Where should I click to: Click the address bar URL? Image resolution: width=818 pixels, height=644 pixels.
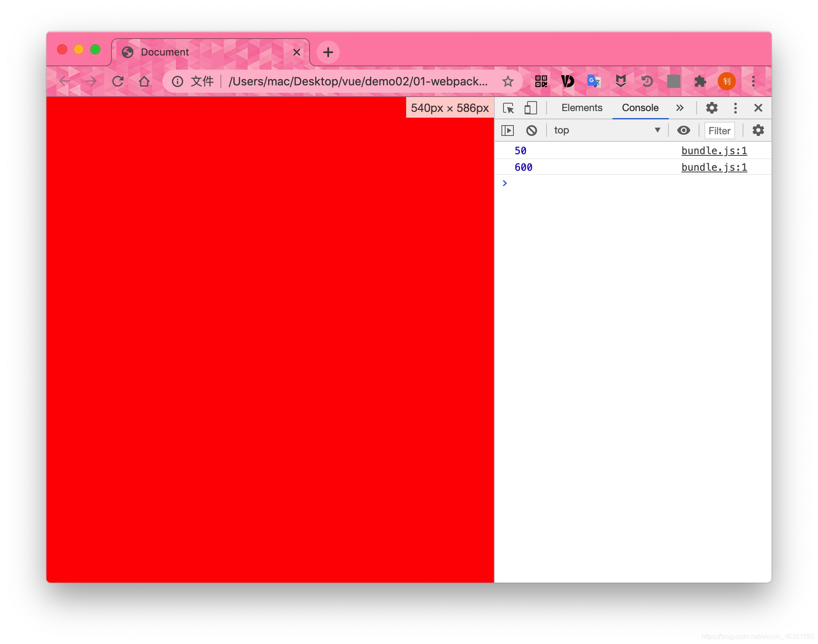(358, 81)
